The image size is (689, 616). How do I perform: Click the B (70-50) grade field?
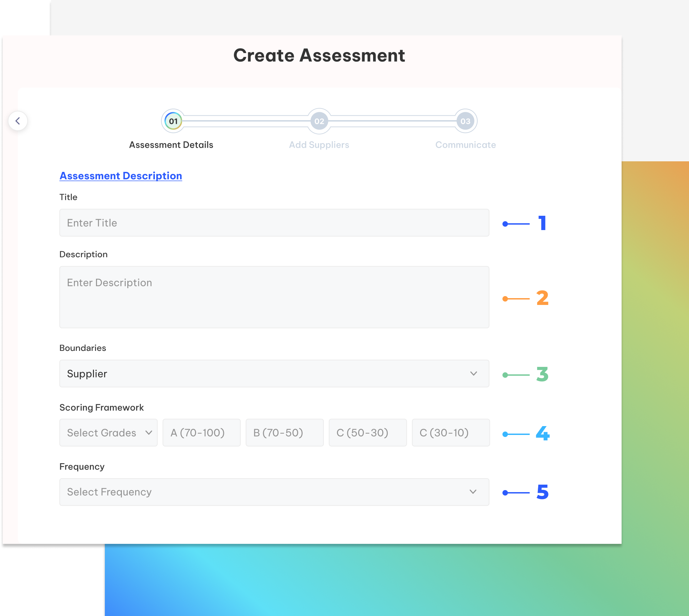pyautogui.click(x=285, y=433)
